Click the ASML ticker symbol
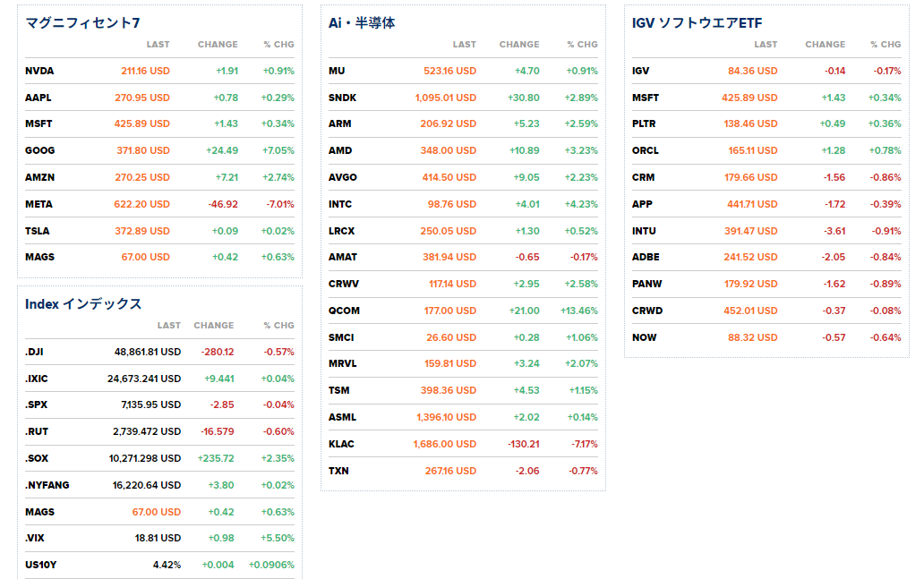The image size is (924, 579). point(342,417)
